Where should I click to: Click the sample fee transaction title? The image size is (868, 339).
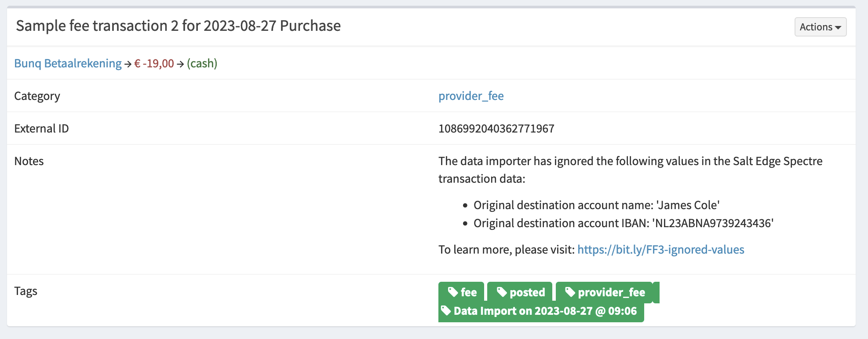[x=178, y=26]
